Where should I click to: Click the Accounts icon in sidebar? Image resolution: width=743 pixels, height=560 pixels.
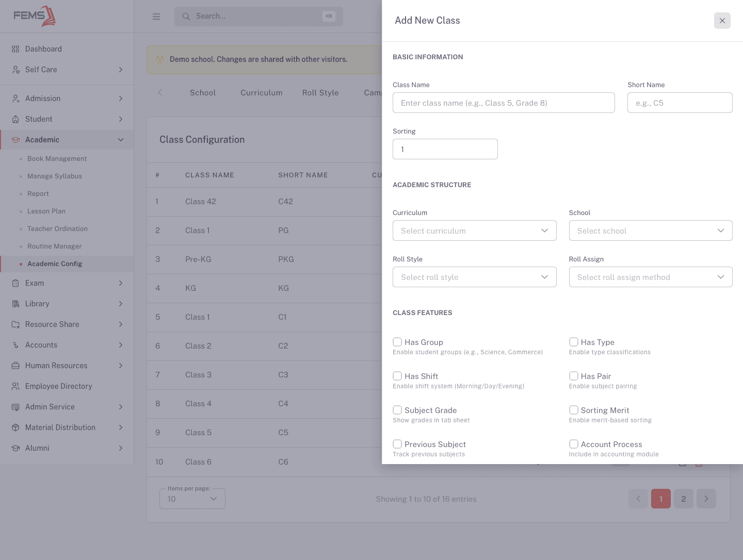(15, 345)
